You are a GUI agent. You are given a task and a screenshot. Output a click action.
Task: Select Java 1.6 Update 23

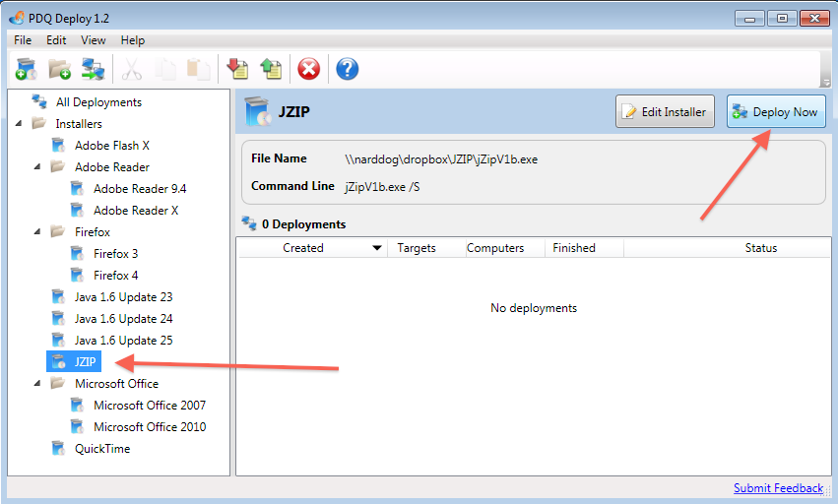click(x=123, y=297)
